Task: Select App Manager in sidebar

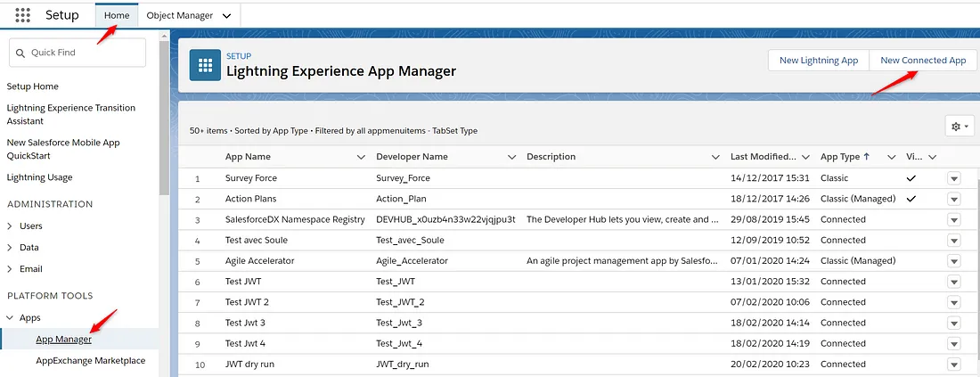Action: pyautogui.click(x=64, y=340)
